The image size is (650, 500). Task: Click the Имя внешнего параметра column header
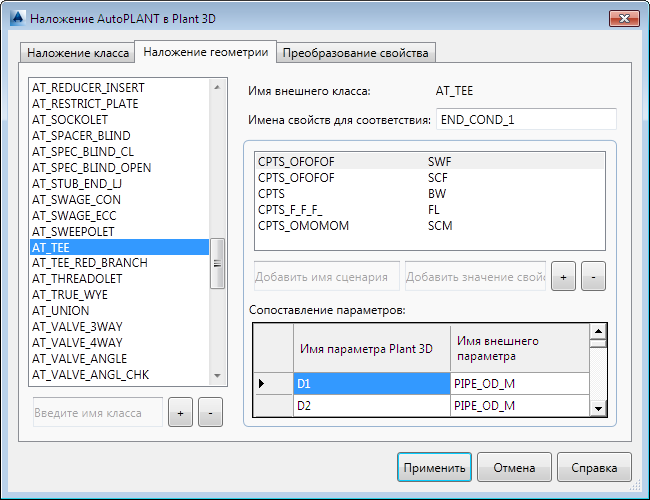(520, 348)
